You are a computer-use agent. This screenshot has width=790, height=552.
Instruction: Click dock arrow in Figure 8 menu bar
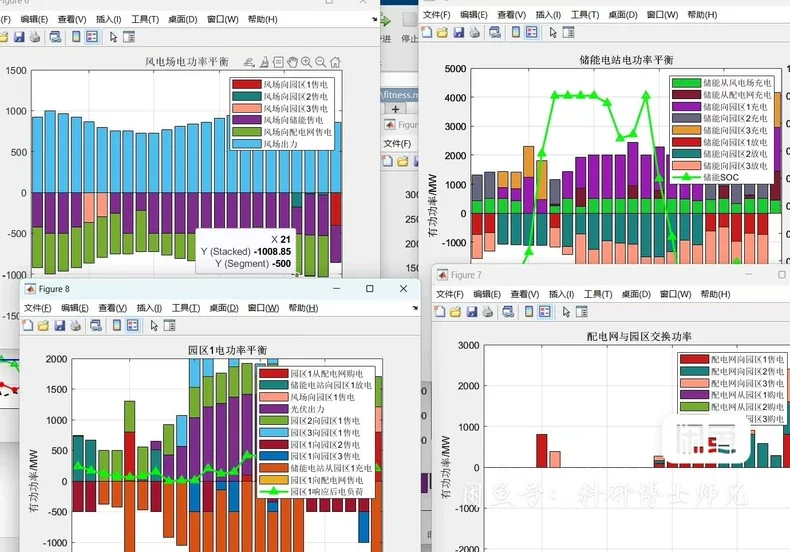click(415, 308)
